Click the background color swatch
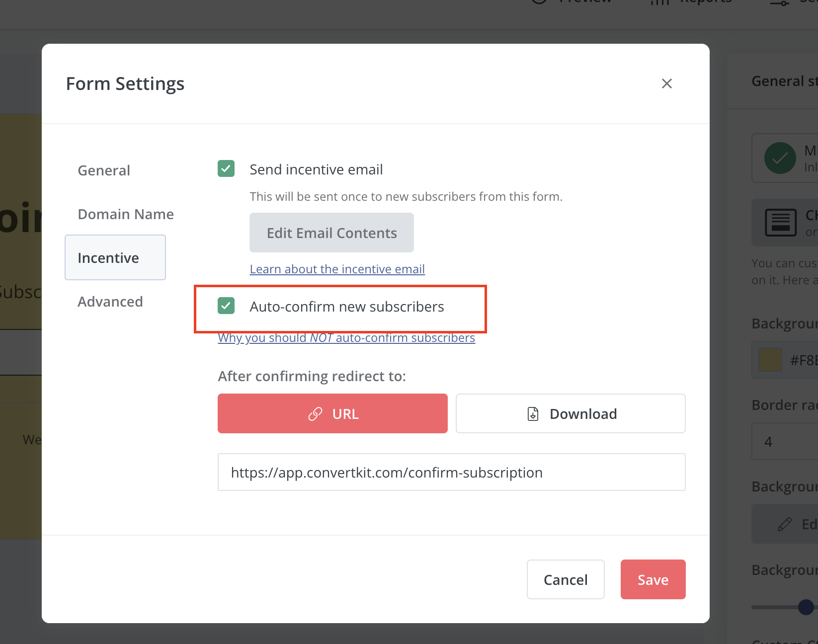Image resolution: width=818 pixels, height=644 pixels. click(769, 360)
